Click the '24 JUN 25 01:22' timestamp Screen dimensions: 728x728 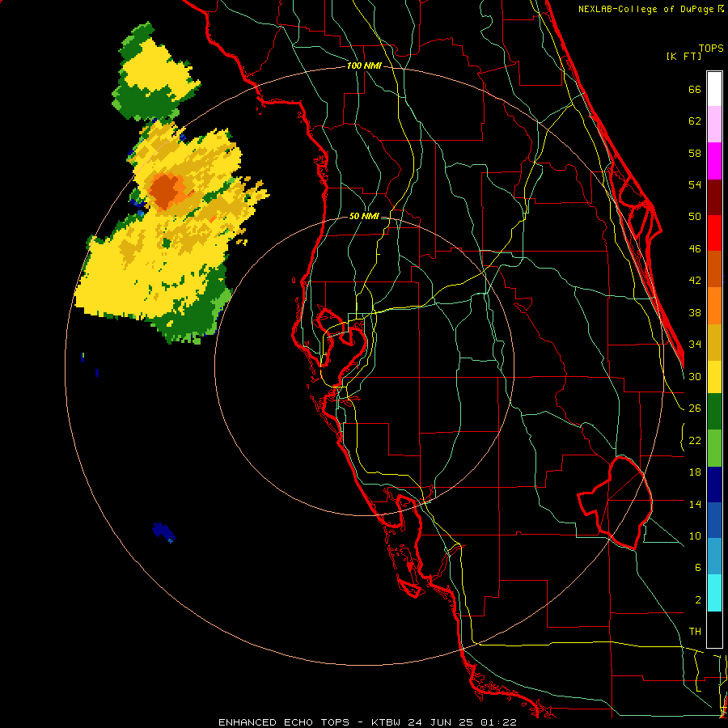coord(462,722)
